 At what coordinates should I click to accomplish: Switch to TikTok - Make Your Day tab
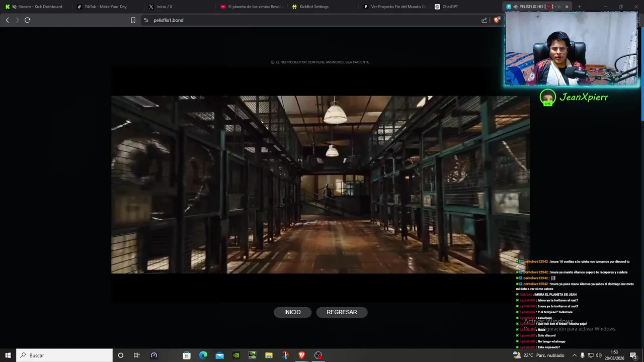108,7
